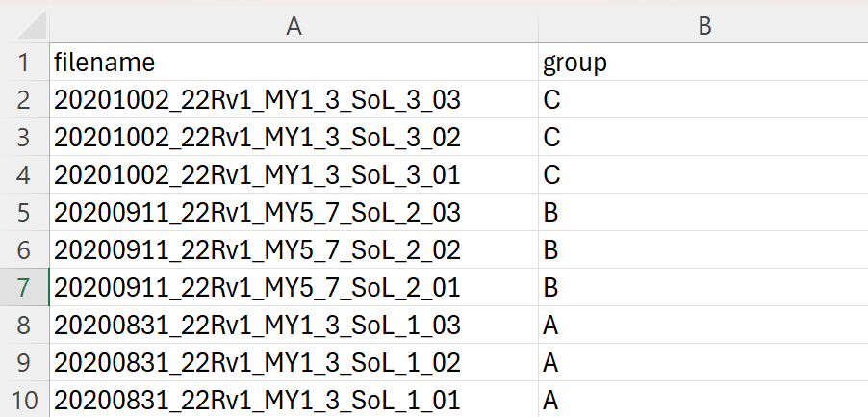
Task: Select the row 10 header
Action: coord(24,400)
